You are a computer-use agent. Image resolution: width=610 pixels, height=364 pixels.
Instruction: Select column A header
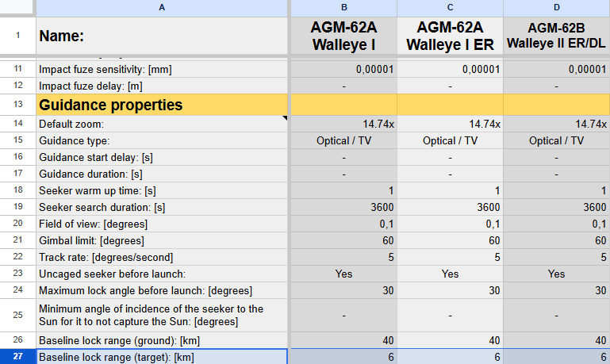coord(162,8)
